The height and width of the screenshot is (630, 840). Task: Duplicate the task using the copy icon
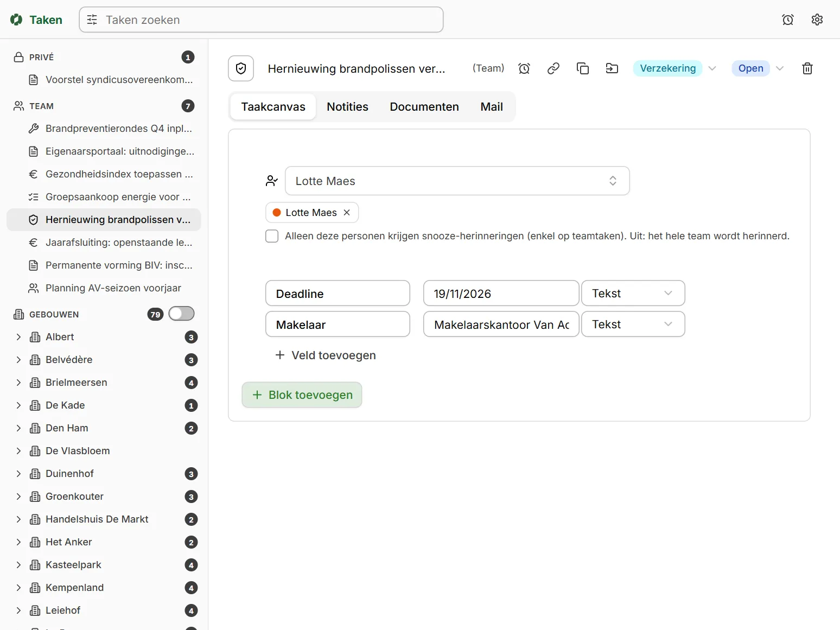click(x=583, y=68)
